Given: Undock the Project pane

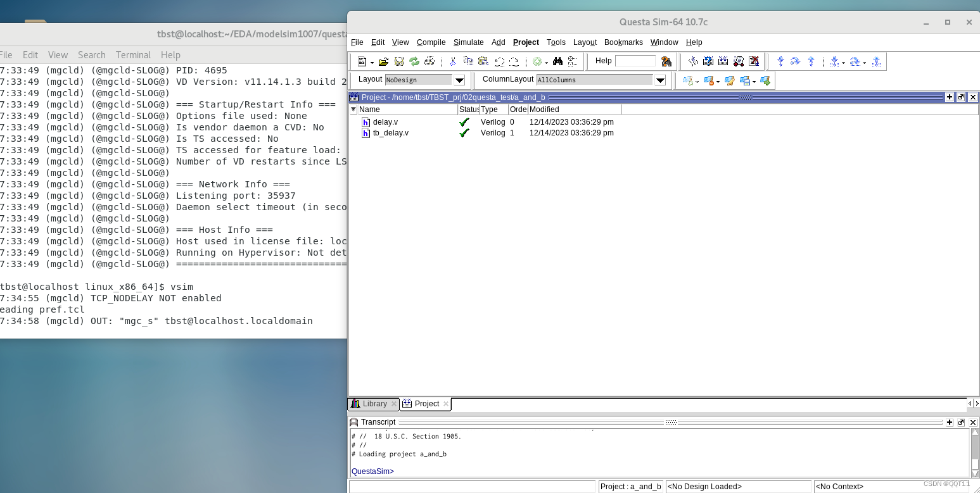Looking at the screenshot, I should click(x=961, y=97).
